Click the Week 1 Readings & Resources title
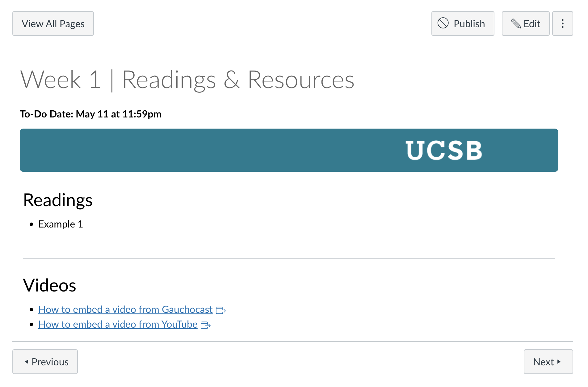The width and height of the screenshot is (588, 387). click(187, 80)
